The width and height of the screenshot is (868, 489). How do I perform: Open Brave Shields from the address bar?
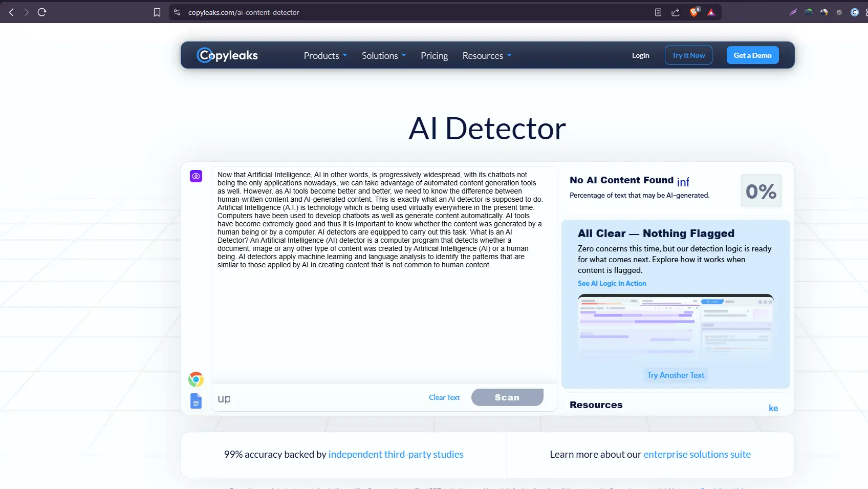pyautogui.click(x=695, y=12)
